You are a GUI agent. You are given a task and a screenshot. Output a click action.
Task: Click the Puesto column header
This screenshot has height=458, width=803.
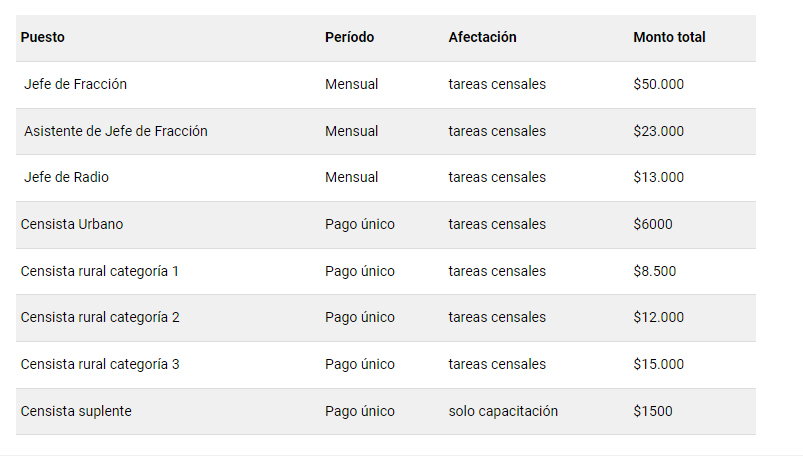(x=42, y=38)
